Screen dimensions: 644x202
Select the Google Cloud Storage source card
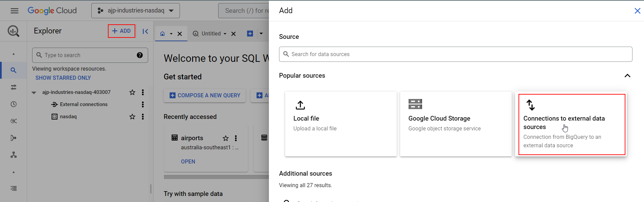pyautogui.click(x=456, y=124)
